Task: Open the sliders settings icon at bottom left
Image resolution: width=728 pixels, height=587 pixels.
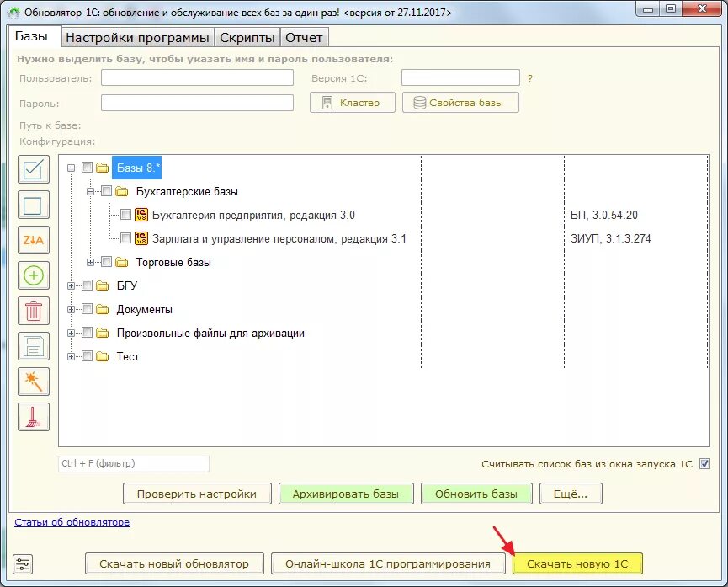Action: click(x=22, y=564)
